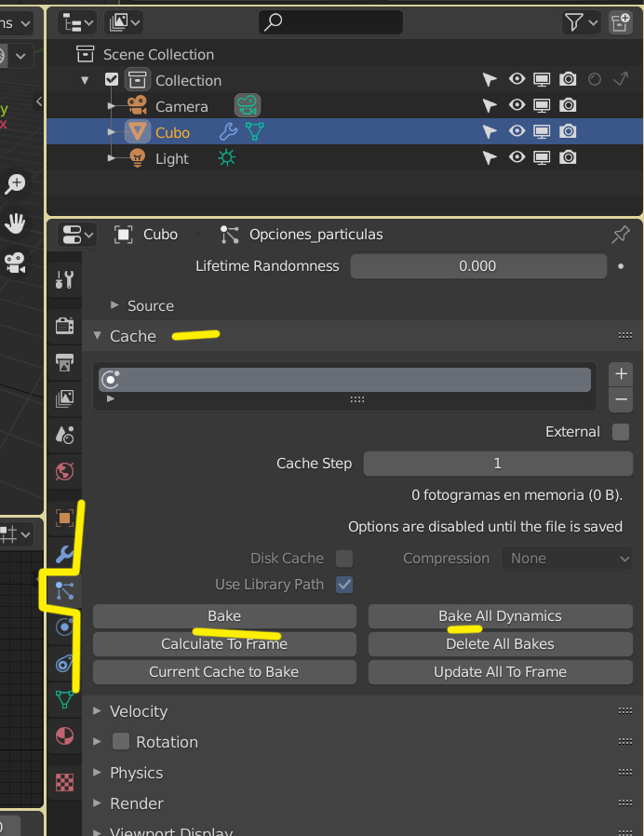The image size is (644, 836).
Task: Click the Delete All Bakes button
Action: tap(500, 644)
